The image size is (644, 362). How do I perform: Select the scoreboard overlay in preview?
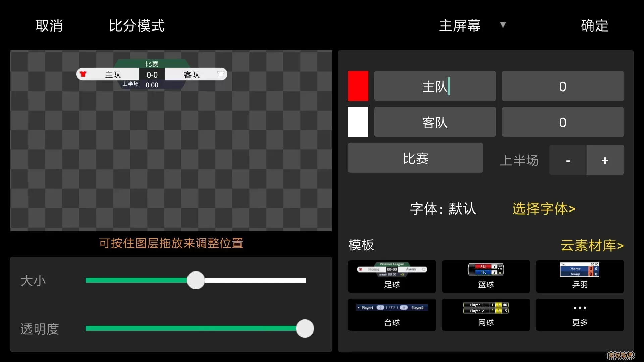[x=152, y=74]
